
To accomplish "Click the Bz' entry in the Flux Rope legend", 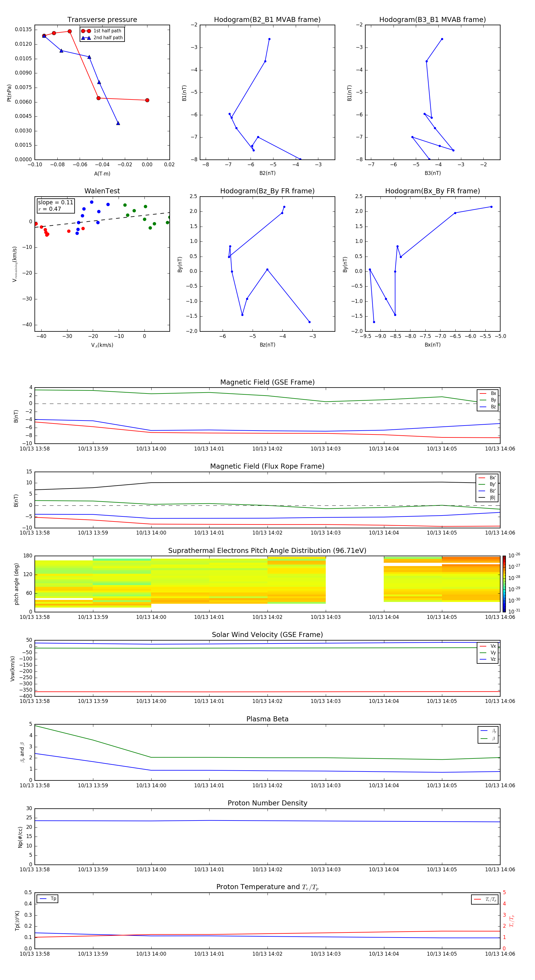I will [x=487, y=491].
